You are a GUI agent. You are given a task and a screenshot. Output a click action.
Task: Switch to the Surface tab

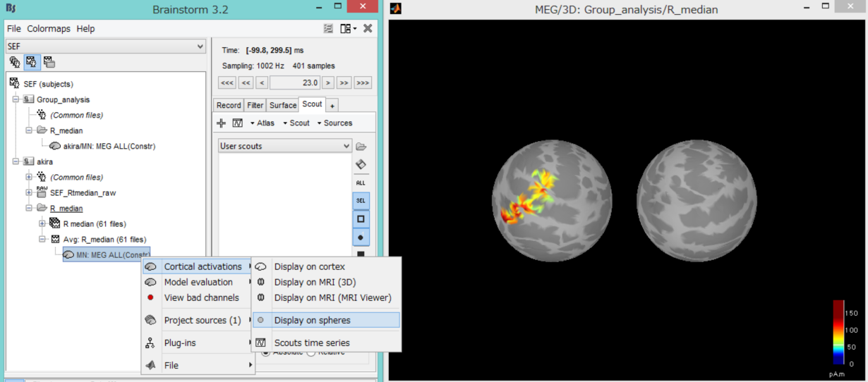(282, 105)
